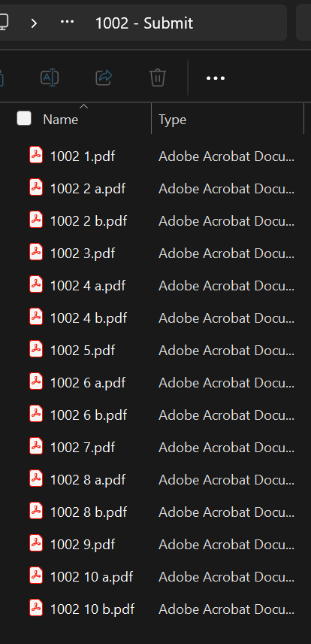The image size is (311, 644).
Task: Click the Share toolbar icon
Action: pos(104,77)
